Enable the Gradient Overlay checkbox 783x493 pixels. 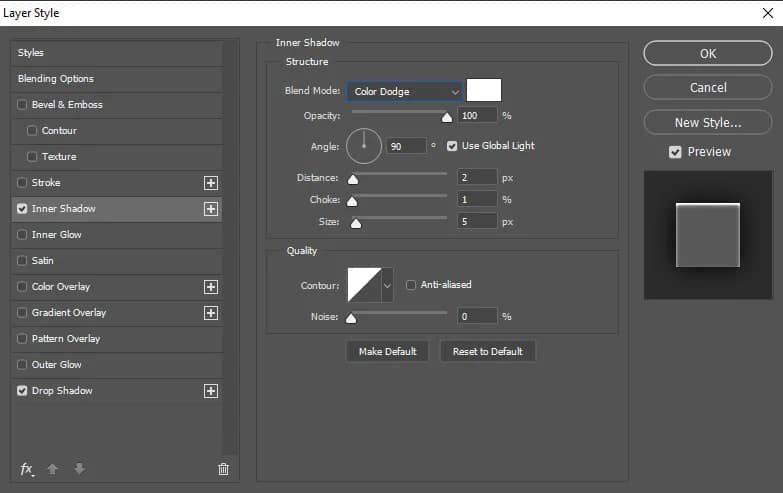pyautogui.click(x=22, y=312)
